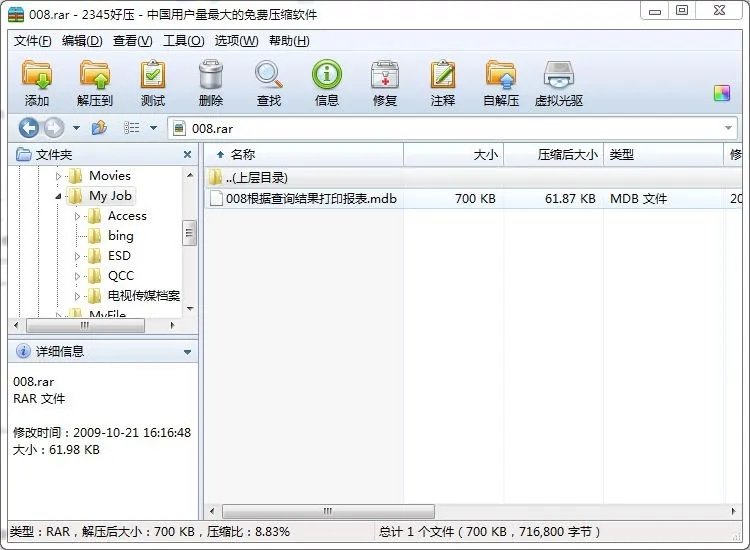Click the file list horizontal scrollbar thumb
The height and width of the screenshot is (550, 750).
pyautogui.click(x=328, y=511)
